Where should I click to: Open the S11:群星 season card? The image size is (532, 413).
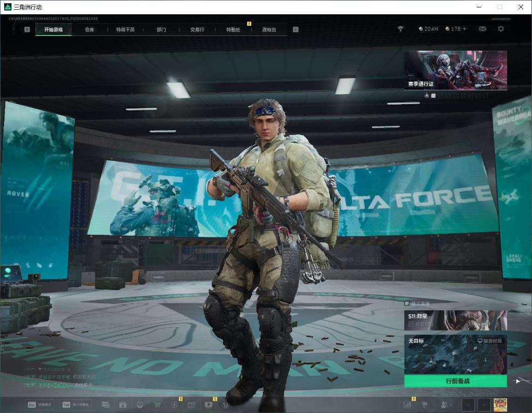pyautogui.click(x=455, y=320)
